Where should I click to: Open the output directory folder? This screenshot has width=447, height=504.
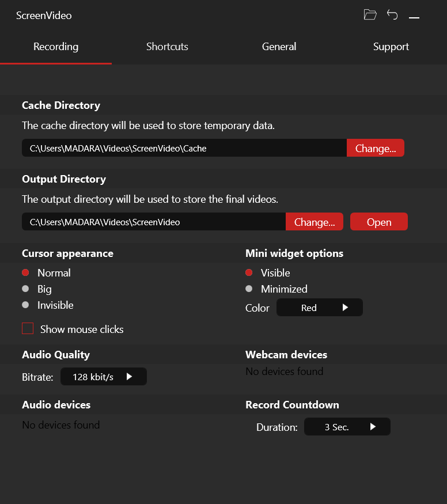(x=379, y=222)
